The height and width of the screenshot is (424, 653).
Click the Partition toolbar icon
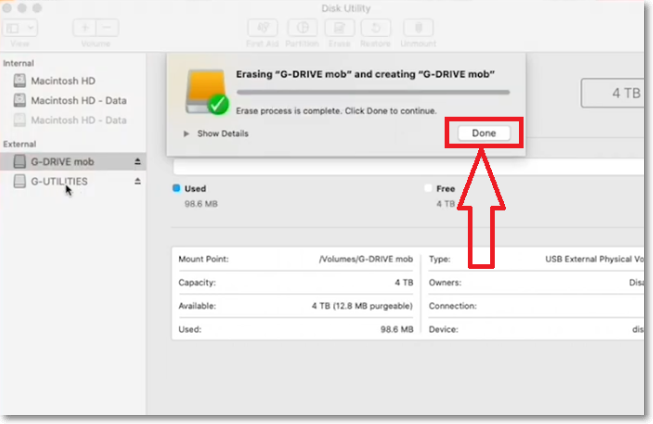click(302, 28)
